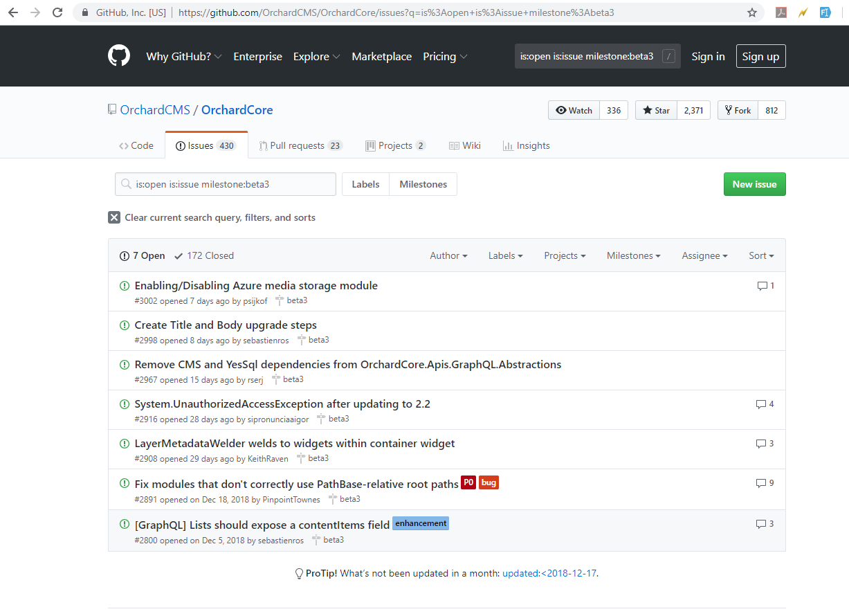The image size is (849, 616).
Task: Open comments for PathBase-relative root paths issue
Action: pos(765,483)
